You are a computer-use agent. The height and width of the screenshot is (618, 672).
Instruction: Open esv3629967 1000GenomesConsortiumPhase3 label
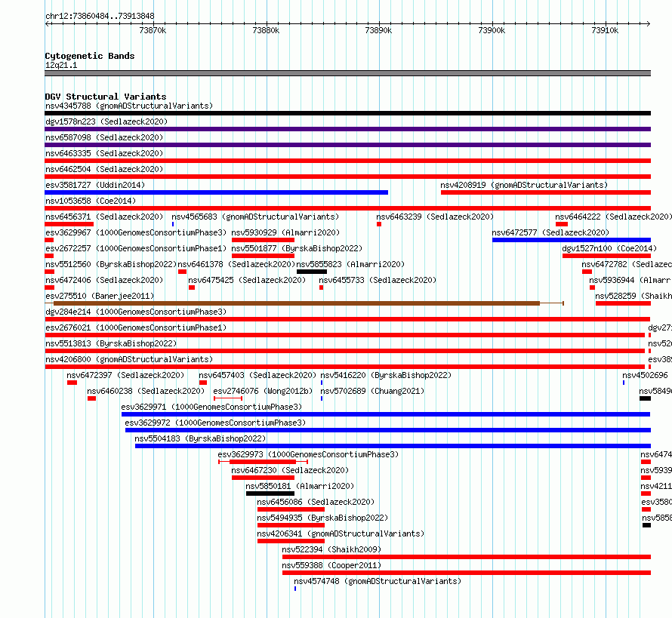pos(136,232)
